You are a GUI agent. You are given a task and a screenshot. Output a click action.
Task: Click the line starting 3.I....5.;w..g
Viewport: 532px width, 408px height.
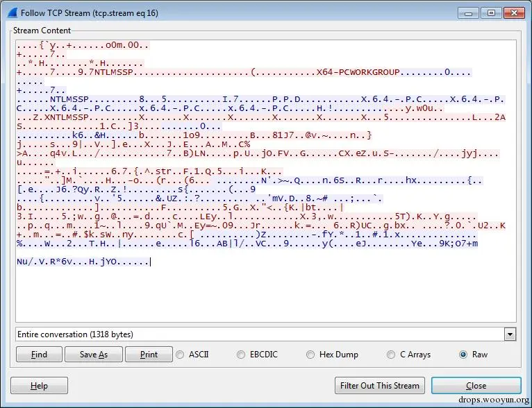[x=247, y=216]
